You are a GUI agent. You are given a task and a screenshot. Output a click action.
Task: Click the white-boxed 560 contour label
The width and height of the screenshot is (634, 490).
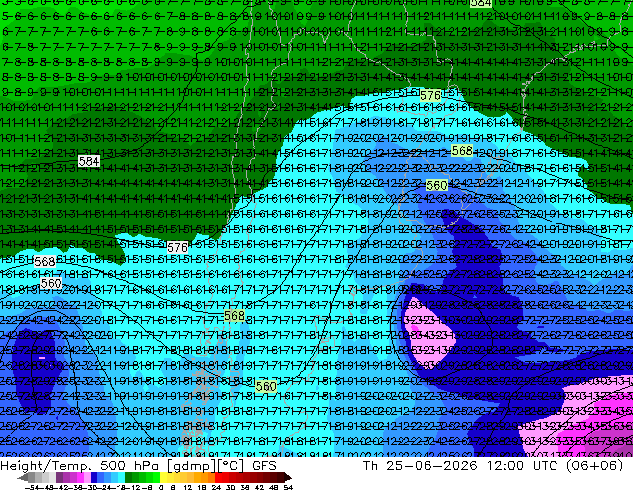pyautogui.click(x=51, y=283)
